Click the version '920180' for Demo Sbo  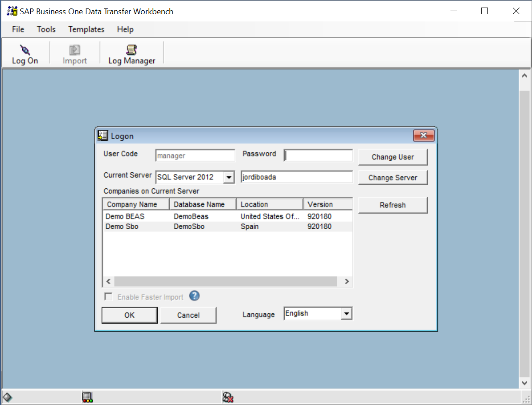pyautogui.click(x=319, y=227)
